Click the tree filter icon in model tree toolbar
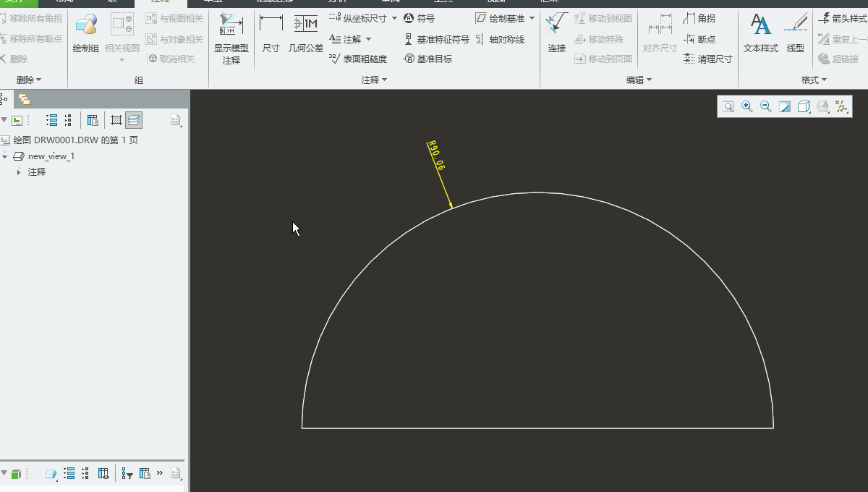 point(127,474)
